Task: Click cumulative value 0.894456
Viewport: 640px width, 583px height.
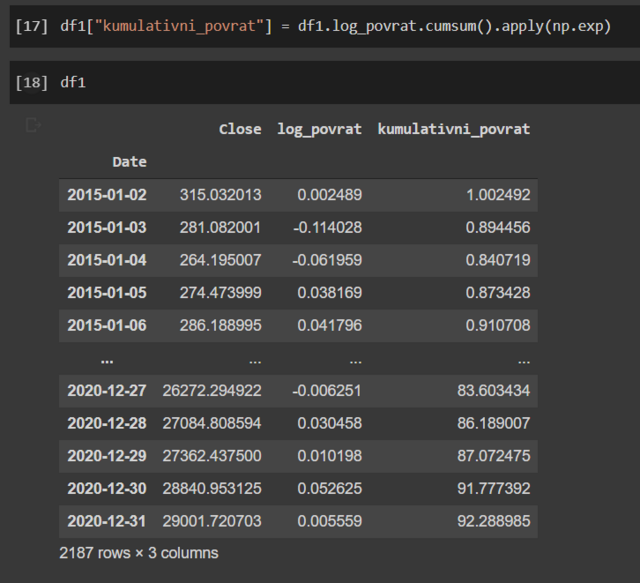Action: [x=498, y=228]
